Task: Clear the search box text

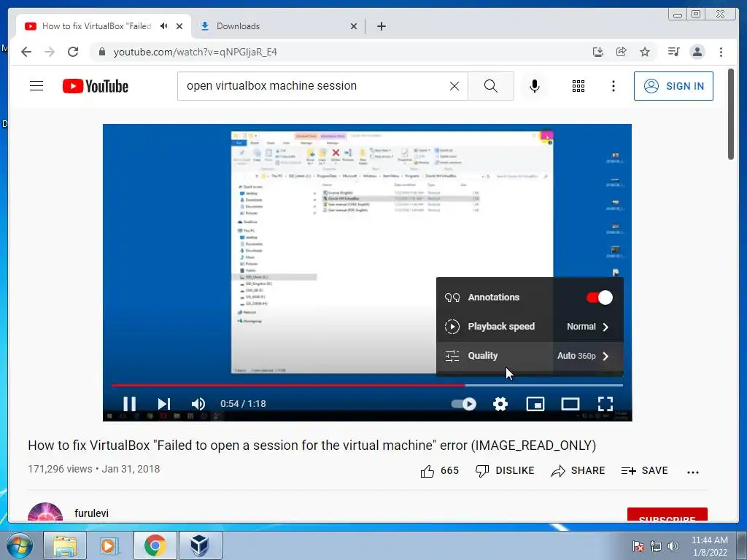Action: (454, 86)
